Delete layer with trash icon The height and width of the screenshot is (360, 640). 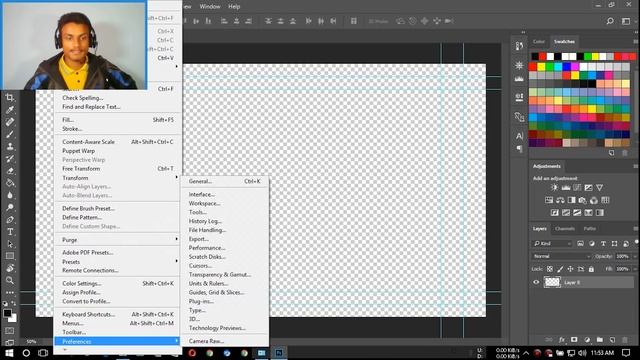pyautogui.click(x=624, y=340)
